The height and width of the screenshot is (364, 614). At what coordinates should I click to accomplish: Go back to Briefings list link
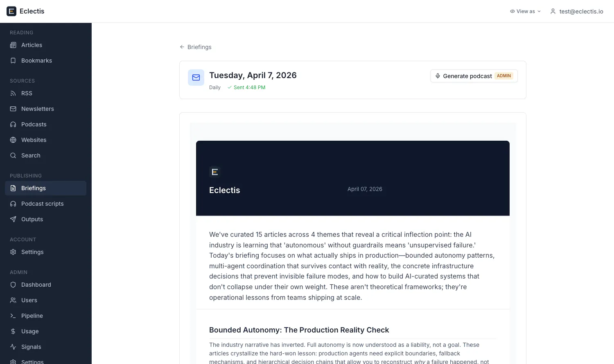coord(195,47)
